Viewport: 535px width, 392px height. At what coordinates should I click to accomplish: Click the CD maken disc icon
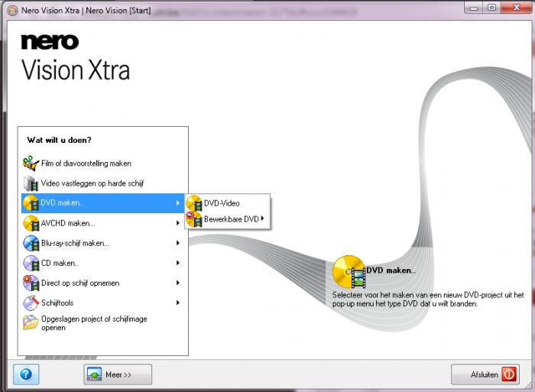tap(31, 263)
